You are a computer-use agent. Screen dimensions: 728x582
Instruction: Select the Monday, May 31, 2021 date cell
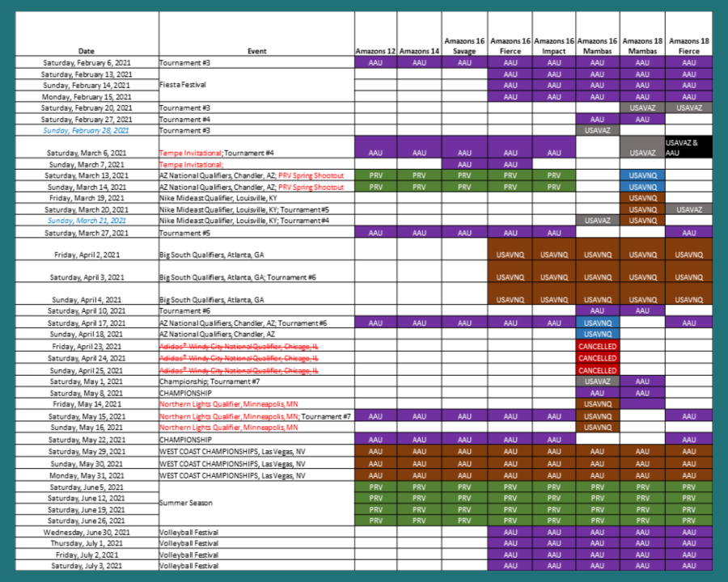tap(87, 475)
